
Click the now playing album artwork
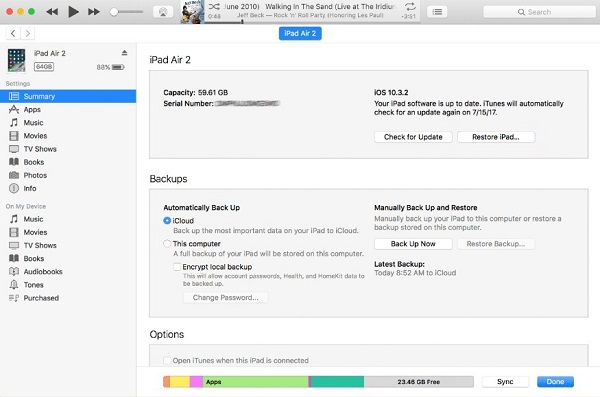192,12
